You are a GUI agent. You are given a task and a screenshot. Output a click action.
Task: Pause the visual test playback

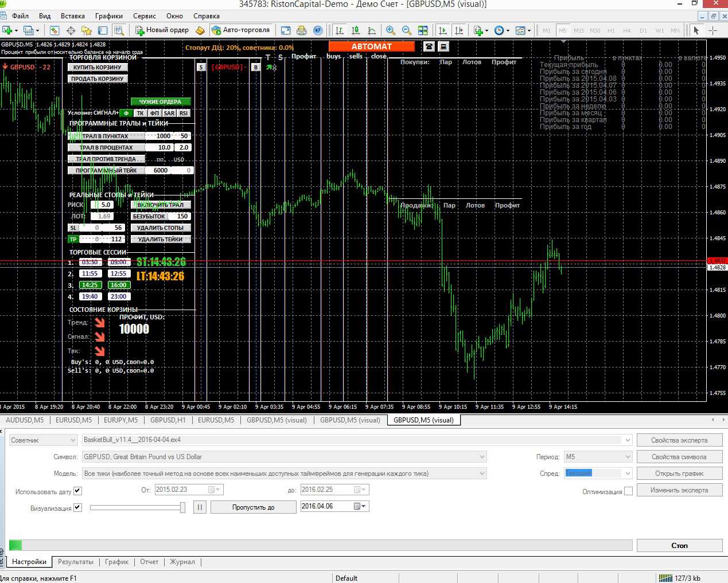200,507
